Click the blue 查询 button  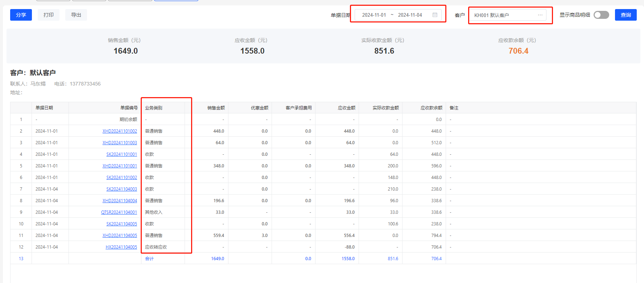point(626,15)
